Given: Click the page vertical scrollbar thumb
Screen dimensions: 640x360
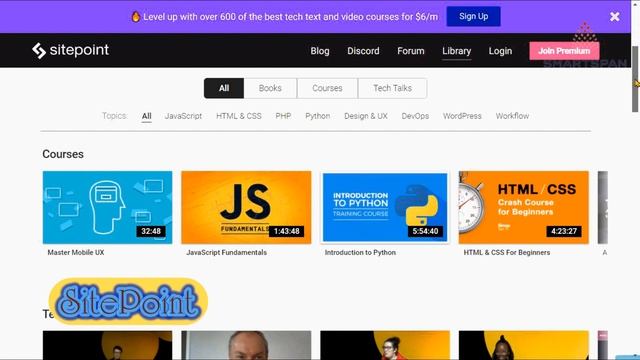Looking at the screenshot, I should point(635,79).
